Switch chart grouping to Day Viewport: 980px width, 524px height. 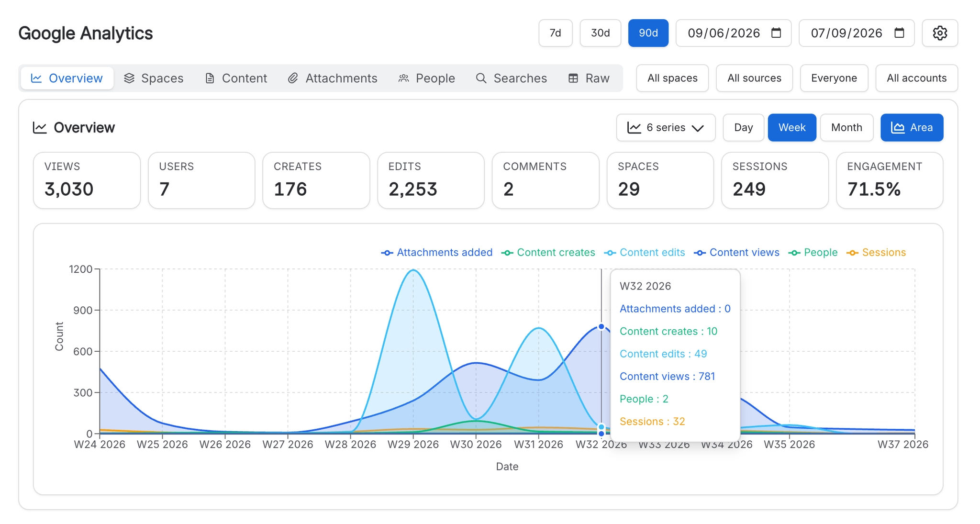[x=744, y=128]
